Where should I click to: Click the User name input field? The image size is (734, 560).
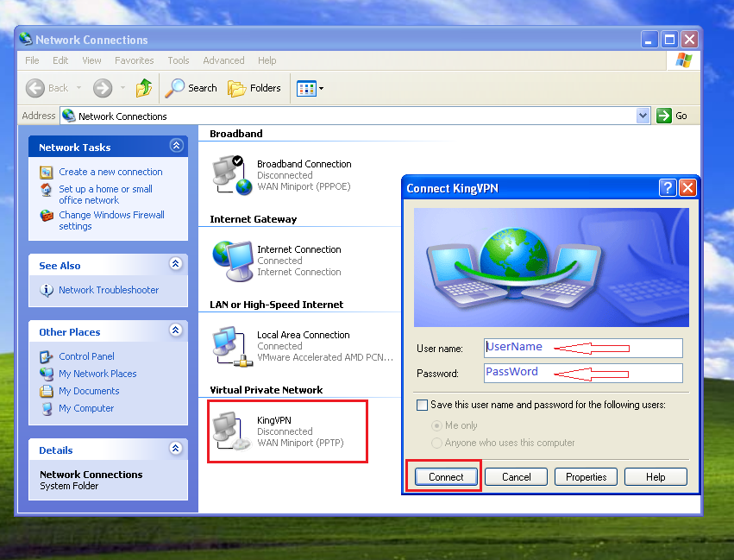tap(583, 348)
